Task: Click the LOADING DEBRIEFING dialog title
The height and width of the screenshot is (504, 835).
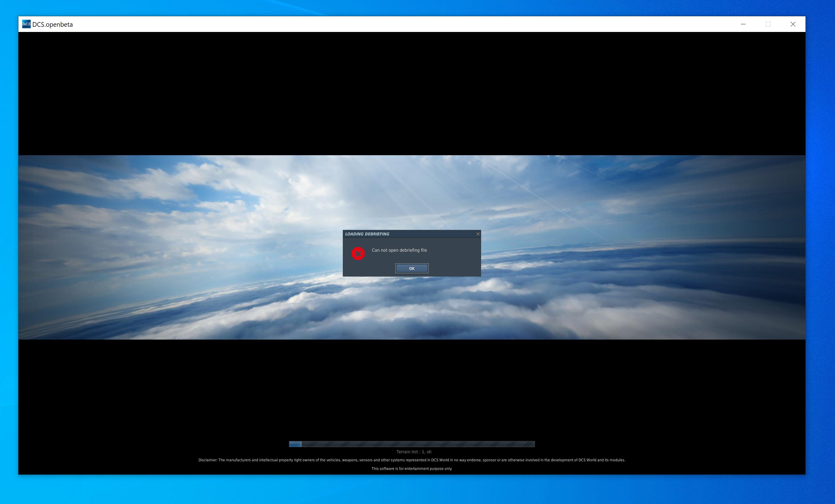Action: 367,234
